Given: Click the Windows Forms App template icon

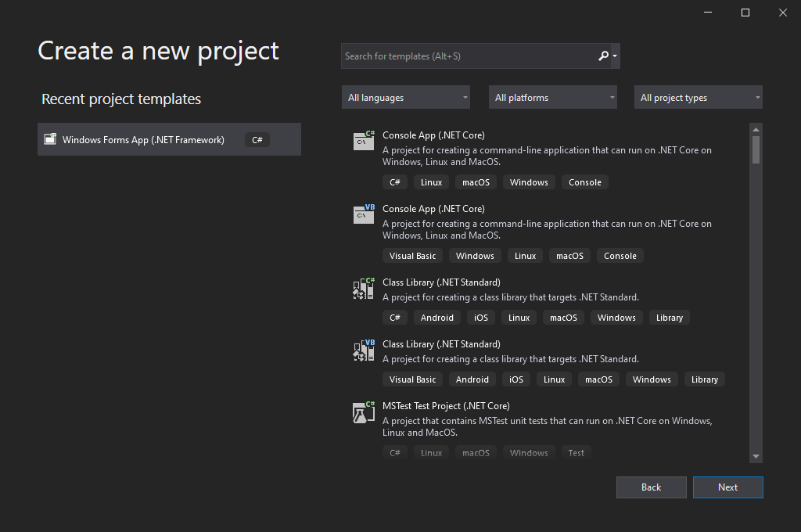Looking at the screenshot, I should click(x=50, y=139).
